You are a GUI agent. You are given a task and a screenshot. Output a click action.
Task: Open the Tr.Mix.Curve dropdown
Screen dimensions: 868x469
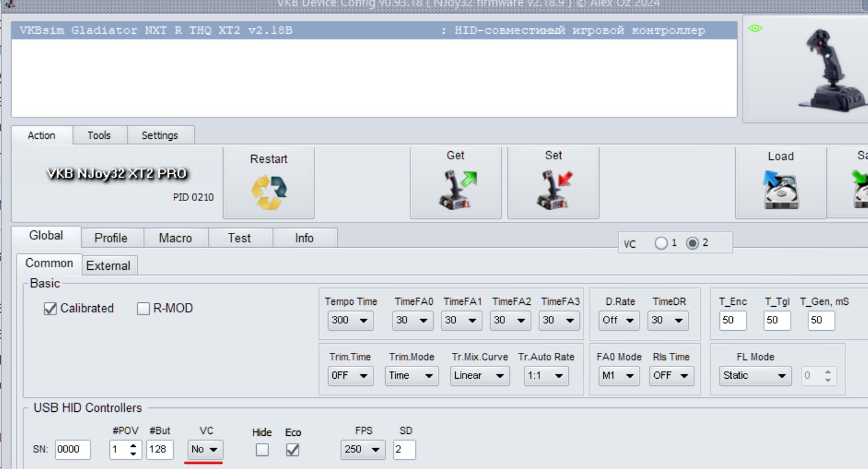(480, 376)
